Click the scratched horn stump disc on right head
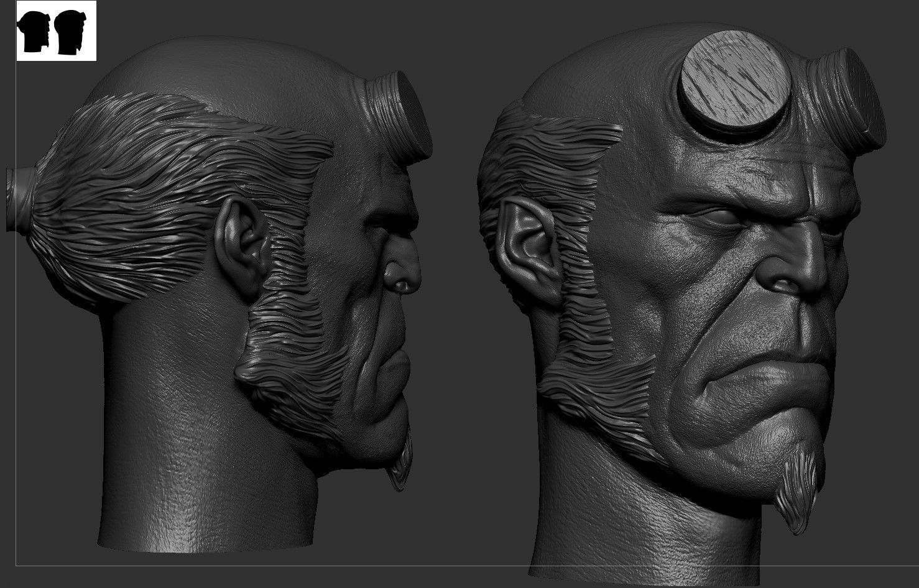The width and height of the screenshot is (919, 588). [x=736, y=80]
